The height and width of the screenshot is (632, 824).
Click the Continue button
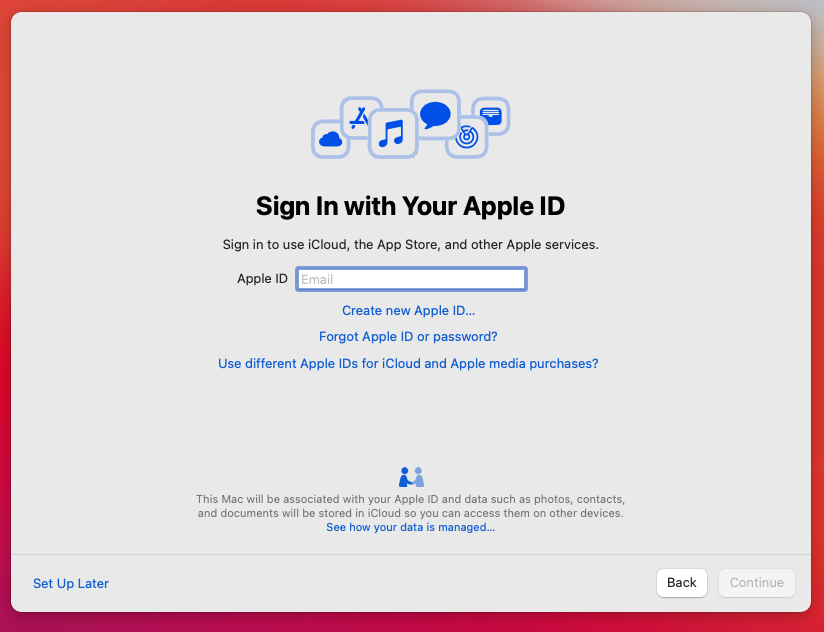(757, 583)
